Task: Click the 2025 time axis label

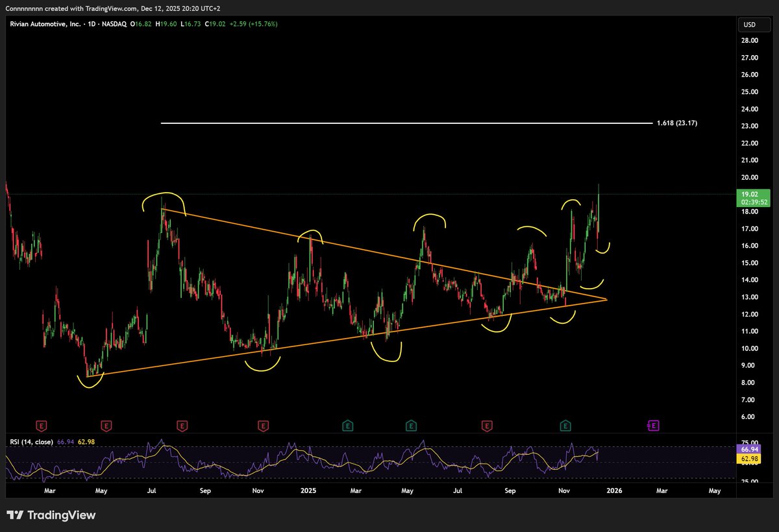Action: (x=307, y=491)
